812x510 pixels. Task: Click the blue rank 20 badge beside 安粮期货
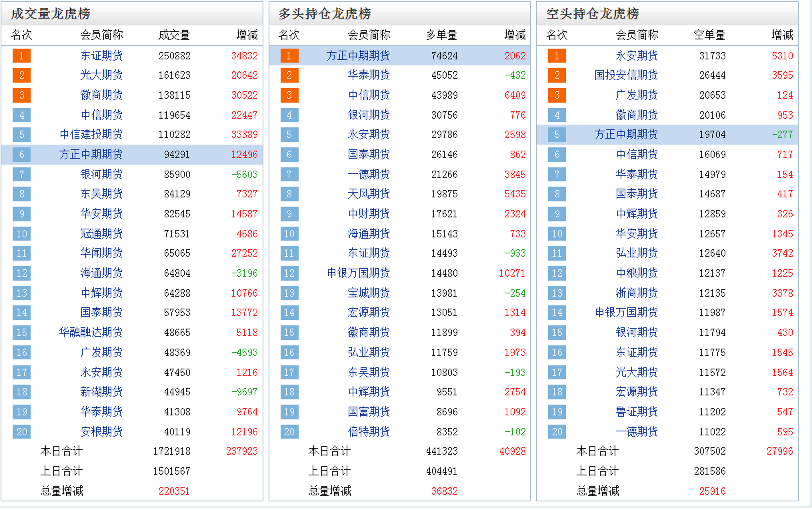tap(22, 432)
